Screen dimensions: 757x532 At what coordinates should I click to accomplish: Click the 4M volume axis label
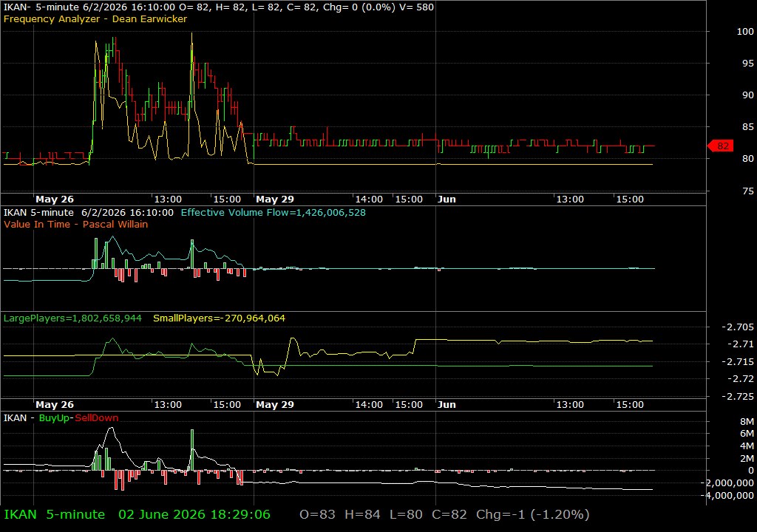[x=747, y=446]
